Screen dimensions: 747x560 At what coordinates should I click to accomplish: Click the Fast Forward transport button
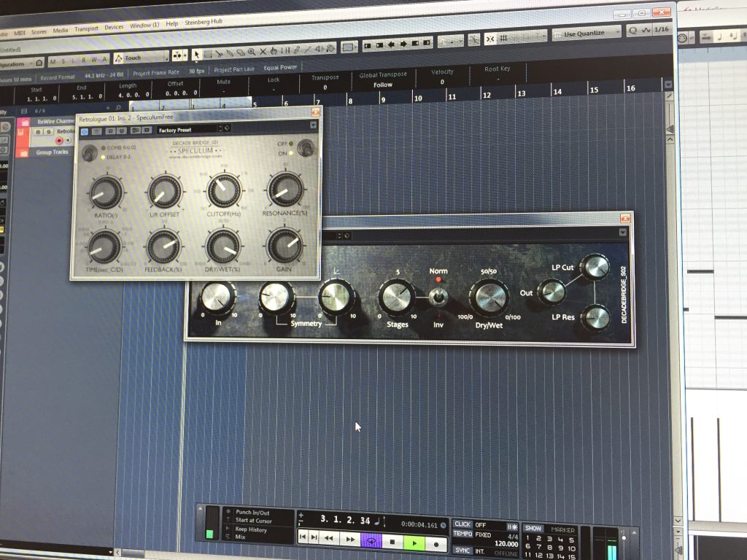coord(350,539)
